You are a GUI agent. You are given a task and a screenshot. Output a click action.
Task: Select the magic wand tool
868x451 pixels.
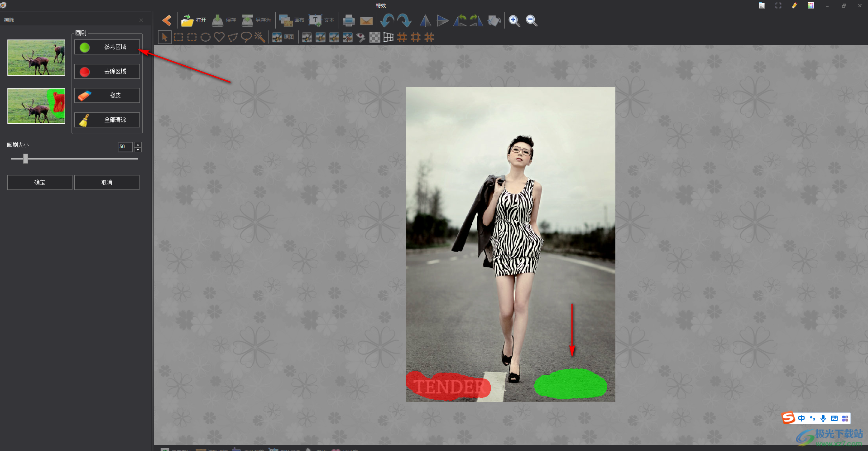[x=260, y=37]
